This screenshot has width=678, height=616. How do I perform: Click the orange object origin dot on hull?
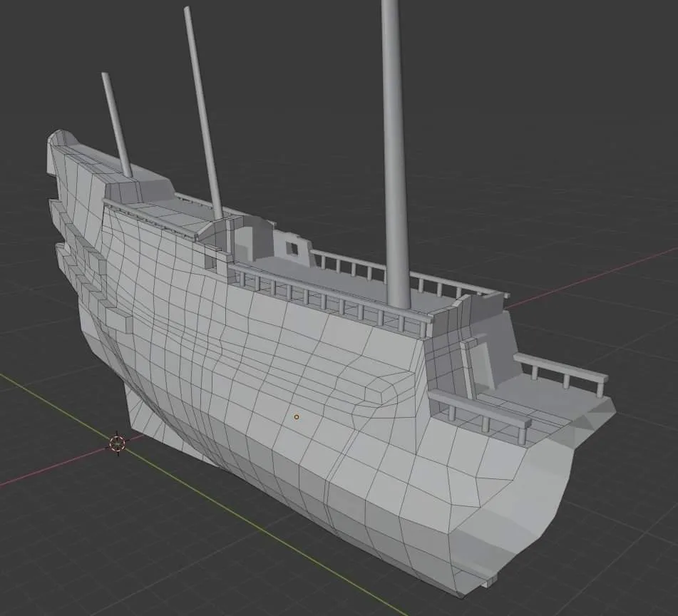click(x=297, y=416)
